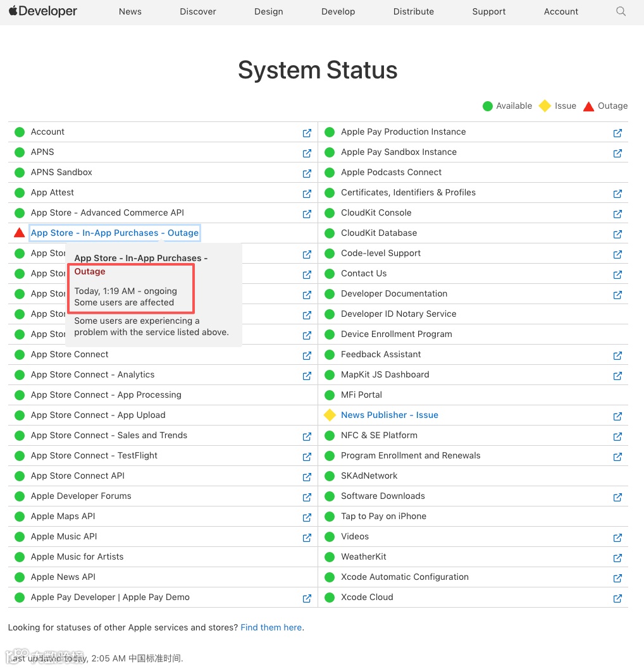
Task: Open external link icon for Software Downloads
Action: point(617,498)
